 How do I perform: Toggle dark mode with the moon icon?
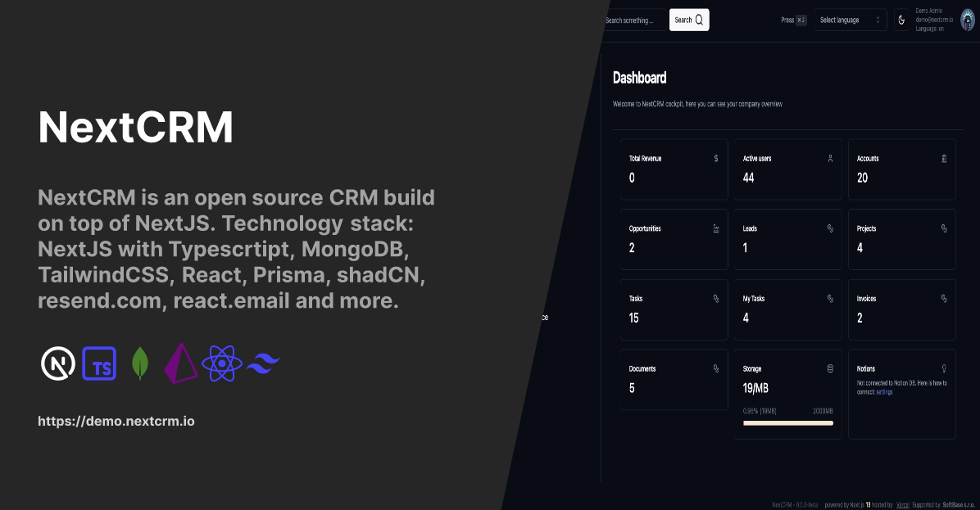point(901,19)
